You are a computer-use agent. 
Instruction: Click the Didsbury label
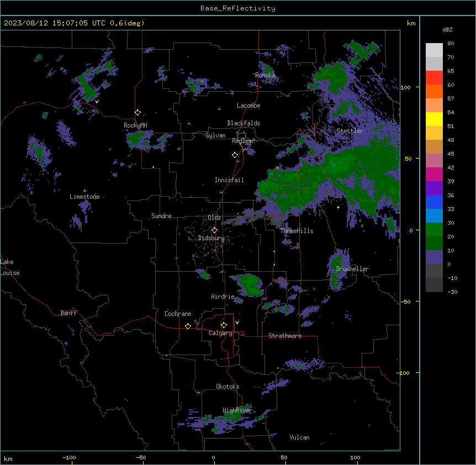tap(211, 238)
